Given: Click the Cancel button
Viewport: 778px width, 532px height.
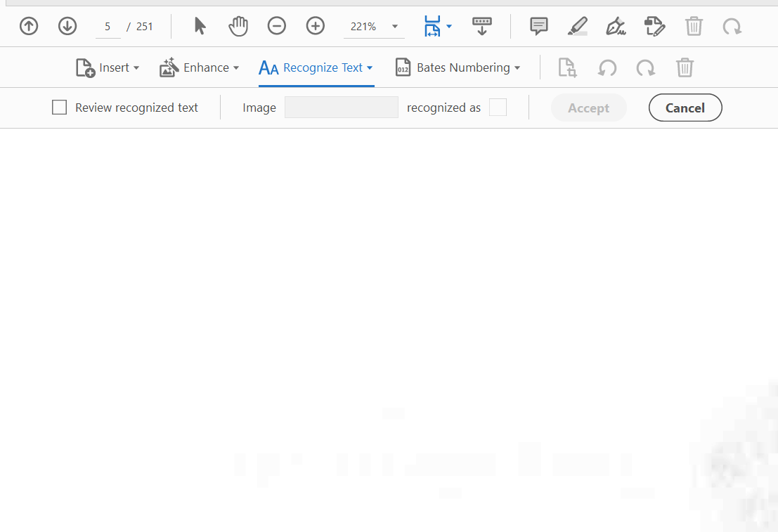Looking at the screenshot, I should [x=685, y=108].
